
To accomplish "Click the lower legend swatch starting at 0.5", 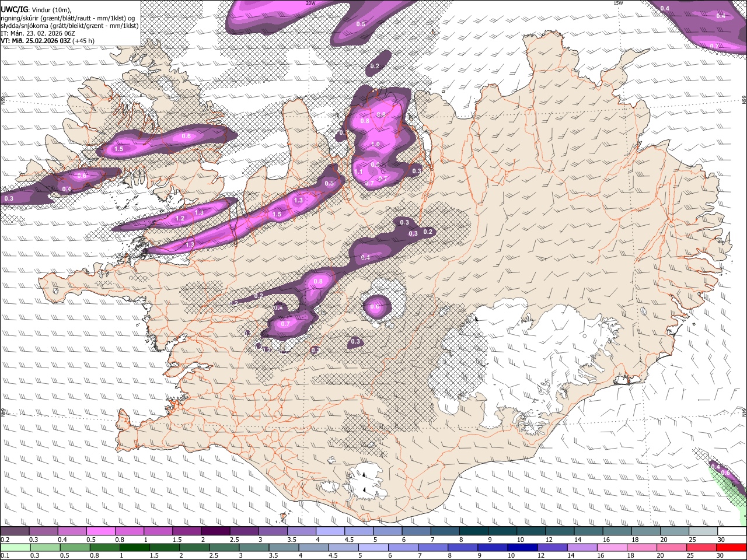I will click(74, 547).
